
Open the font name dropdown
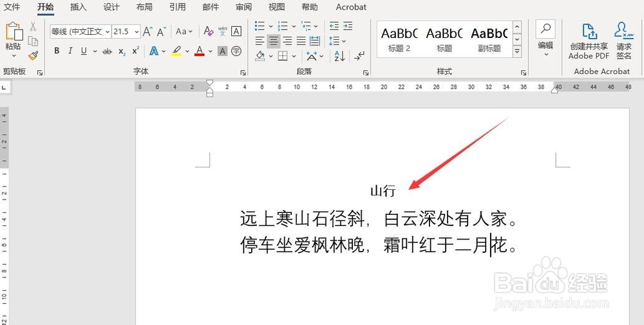(x=107, y=32)
